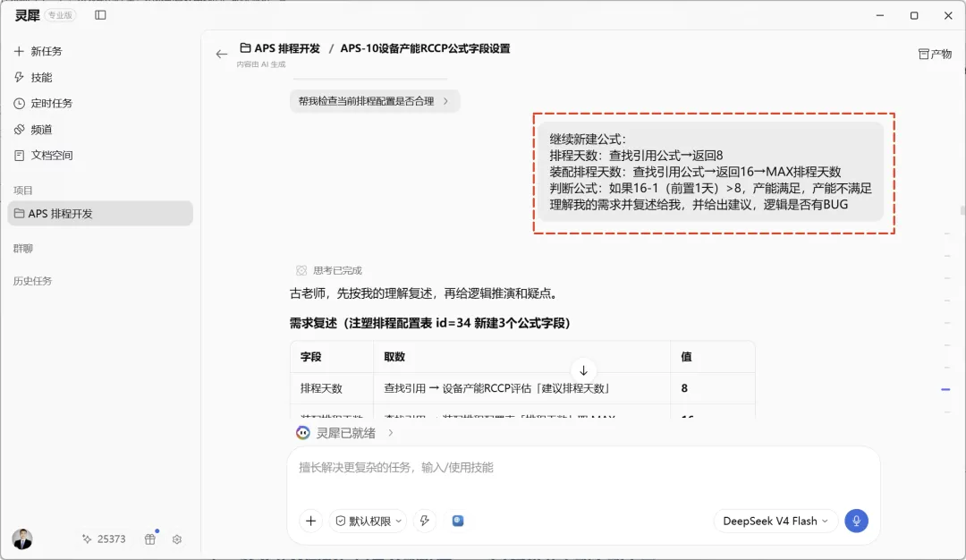
Task: Click the user message starting with 继续新建公式
Action: point(711,172)
